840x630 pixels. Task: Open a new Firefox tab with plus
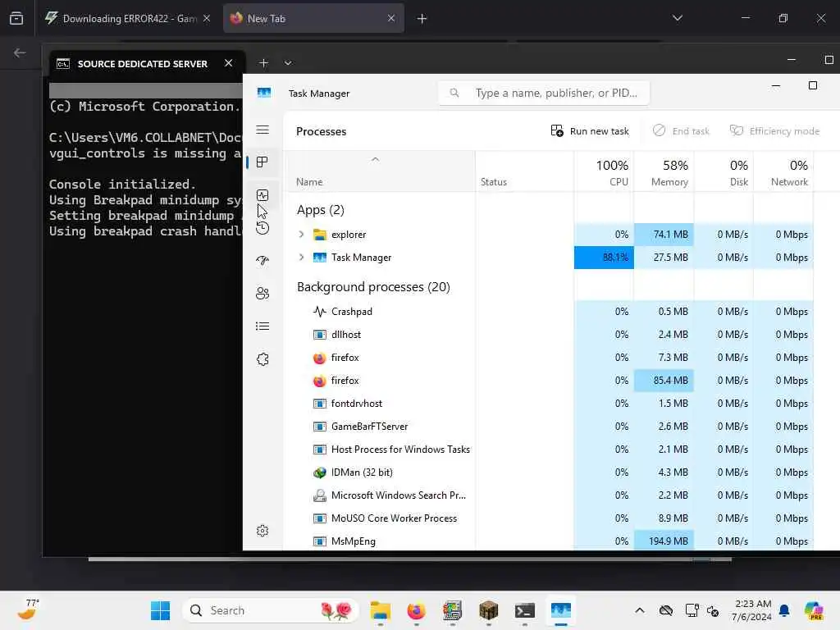pyautogui.click(x=422, y=19)
